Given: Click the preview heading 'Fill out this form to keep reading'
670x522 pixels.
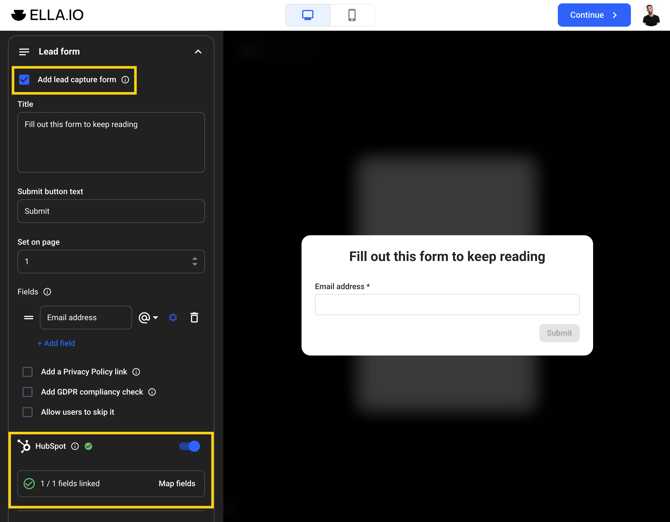Looking at the screenshot, I should 447,256.
